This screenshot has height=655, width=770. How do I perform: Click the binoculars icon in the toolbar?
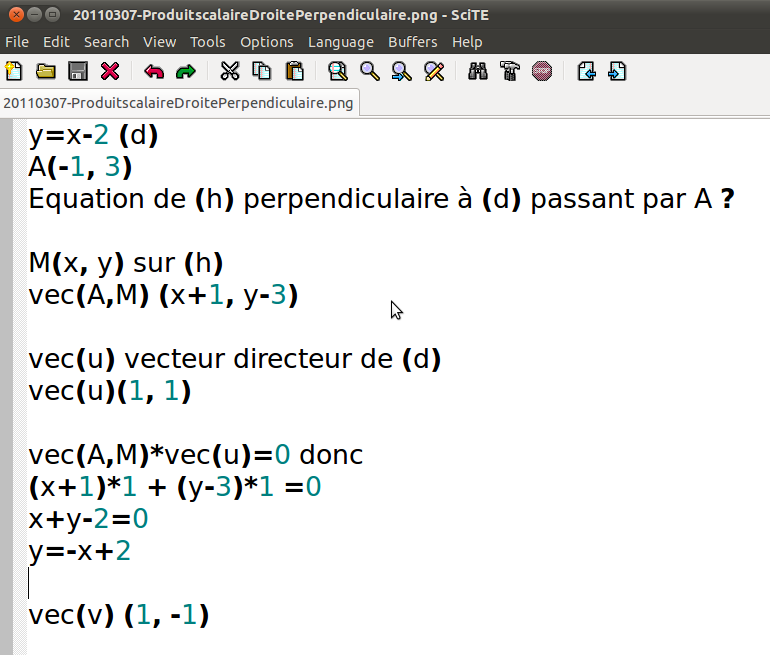[478, 71]
